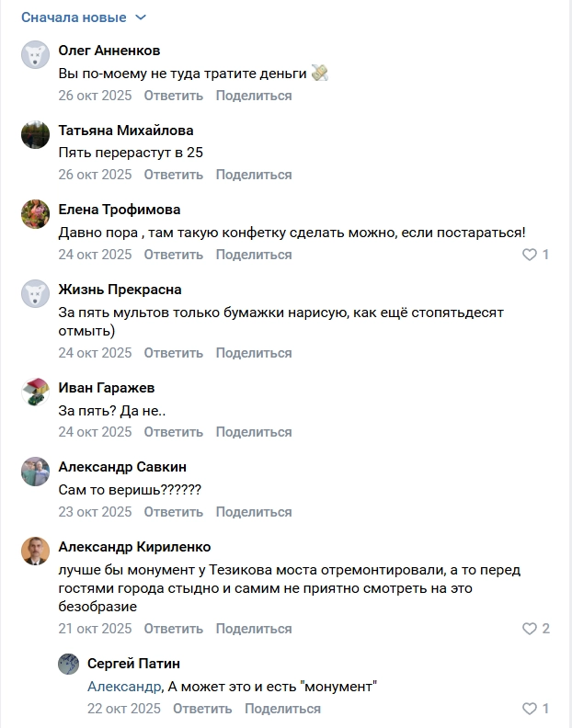The width and height of the screenshot is (572, 728).
Task: Share the Жизнь Прекрасна comment
Action: tap(254, 353)
